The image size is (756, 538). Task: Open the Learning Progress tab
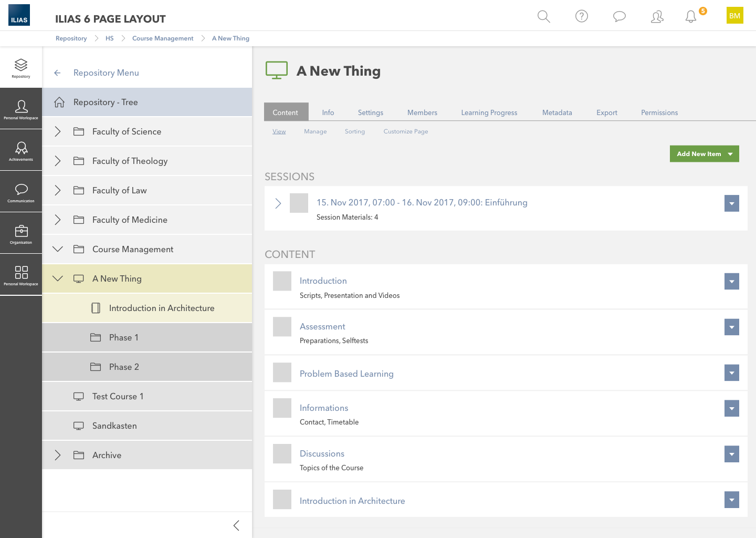(489, 112)
